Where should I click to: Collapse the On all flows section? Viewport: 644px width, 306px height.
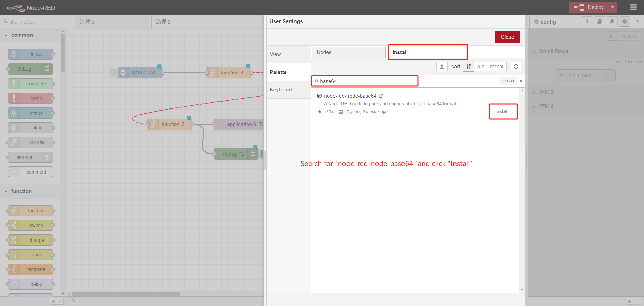586,51
